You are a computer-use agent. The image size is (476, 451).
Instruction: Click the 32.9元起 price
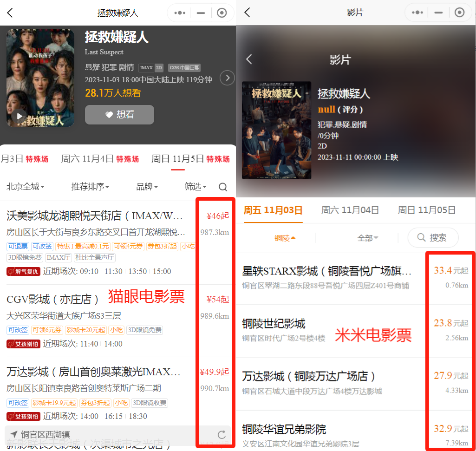pyautogui.click(x=451, y=429)
